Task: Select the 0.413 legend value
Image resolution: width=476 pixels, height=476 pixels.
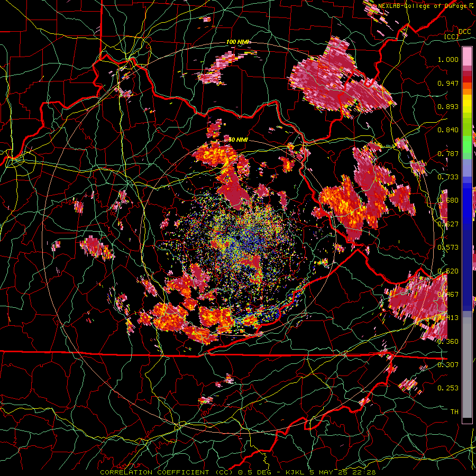Action: pyautogui.click(x=448, y=318)
